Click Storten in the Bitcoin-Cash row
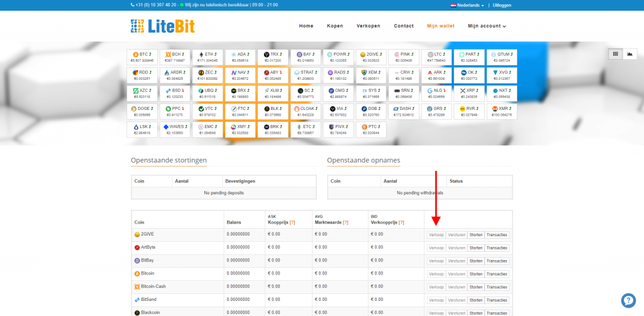The width and height of the screenshot is (644, 316). tap(476, 287)
